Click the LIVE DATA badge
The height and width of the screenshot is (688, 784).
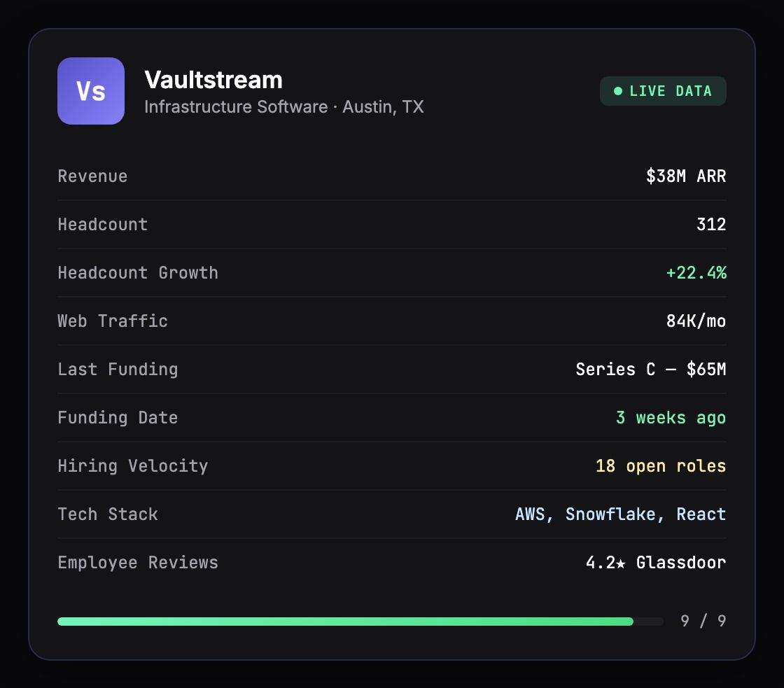point(663,91)
